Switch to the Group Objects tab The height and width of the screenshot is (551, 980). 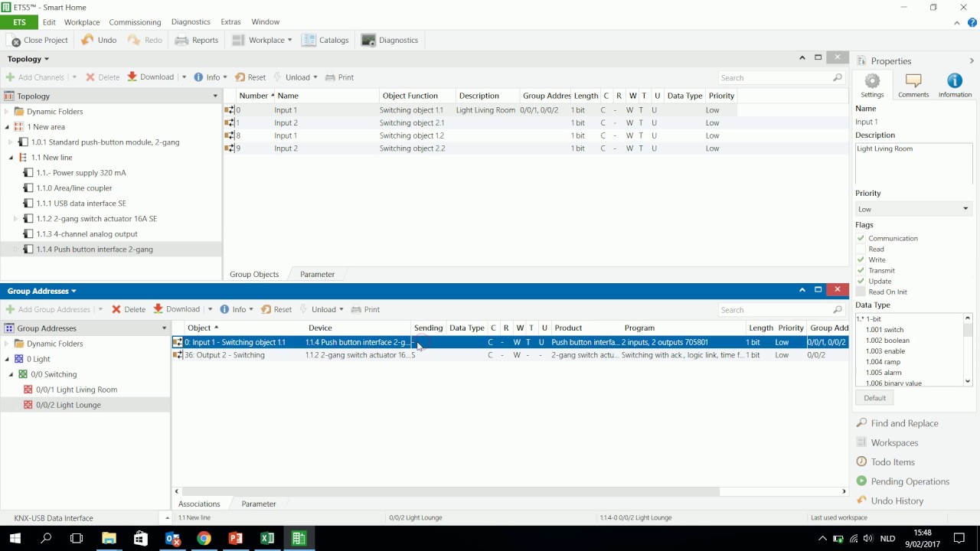point(254,274)
